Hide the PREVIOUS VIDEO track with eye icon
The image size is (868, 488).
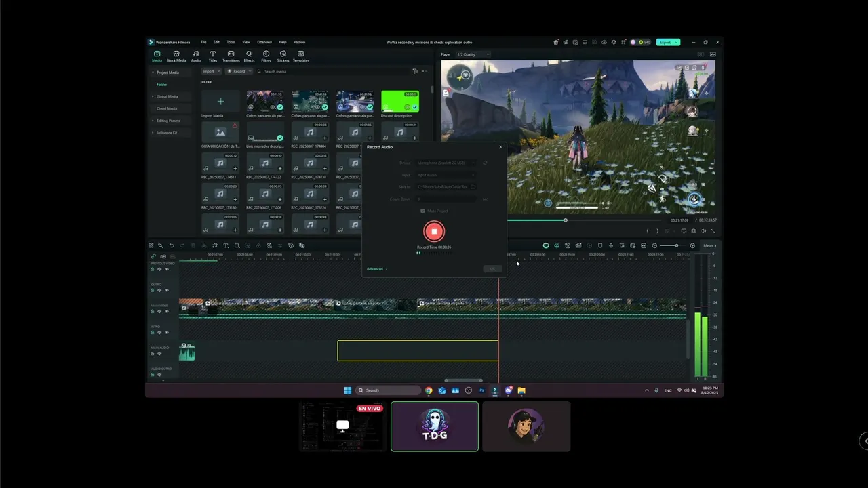[x=167, y=269]
